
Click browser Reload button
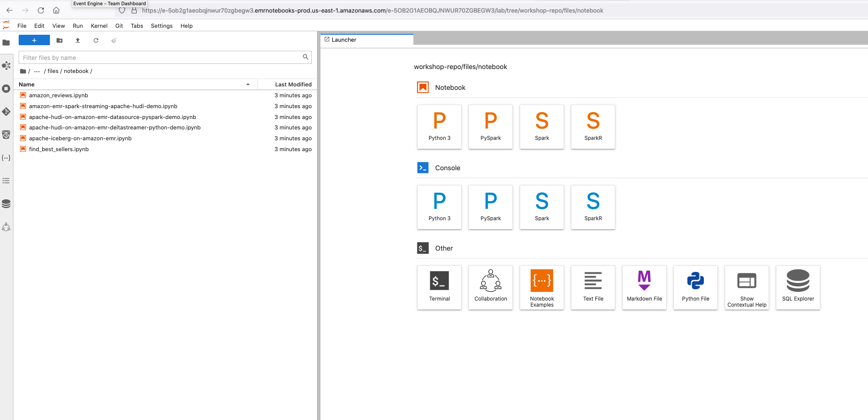click(41, 10)
